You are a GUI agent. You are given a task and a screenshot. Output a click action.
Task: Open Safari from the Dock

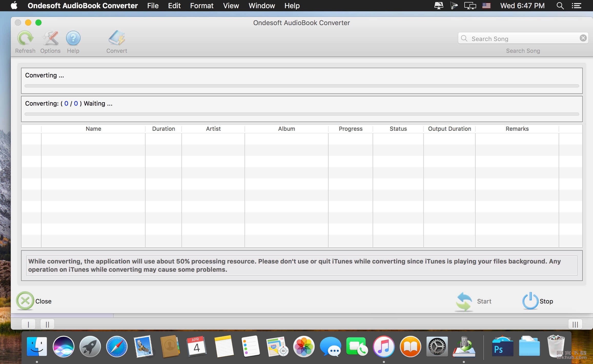click(117, 347)
